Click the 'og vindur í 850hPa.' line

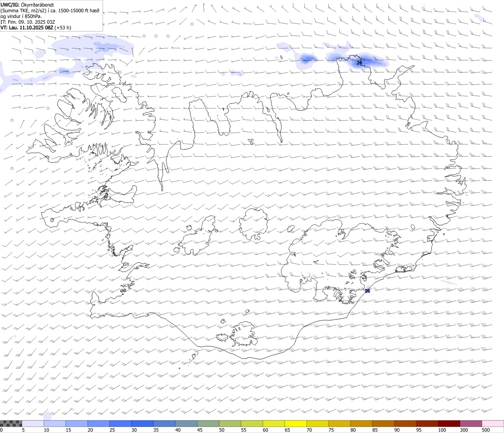[21, 16]
